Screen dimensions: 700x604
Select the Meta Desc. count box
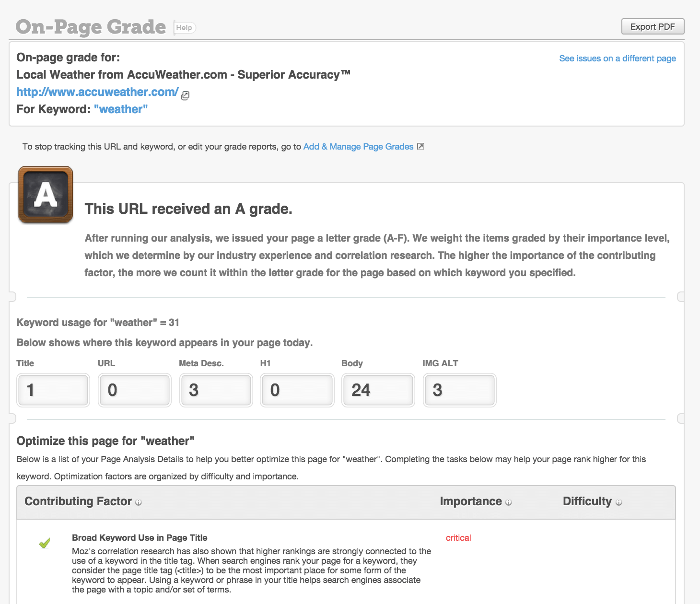pos(216,390)
